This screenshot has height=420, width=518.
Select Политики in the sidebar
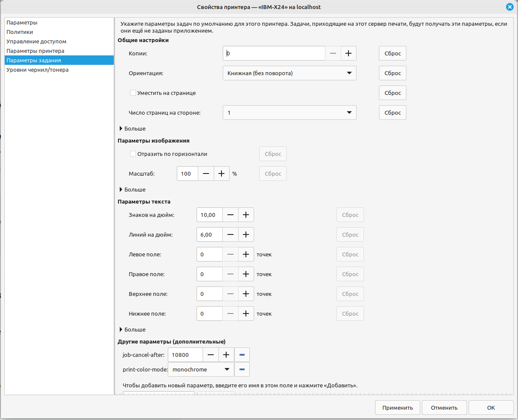point(59,32)
